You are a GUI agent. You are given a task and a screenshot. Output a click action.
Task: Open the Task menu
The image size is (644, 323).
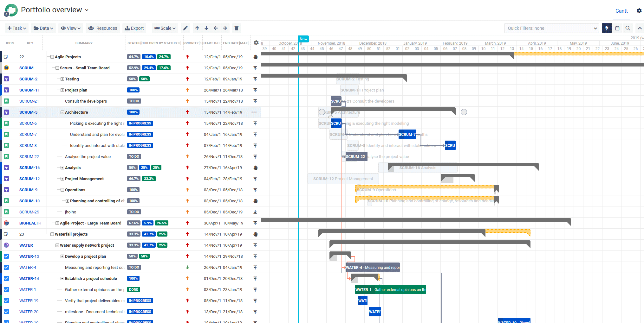[x=17, y=28]
